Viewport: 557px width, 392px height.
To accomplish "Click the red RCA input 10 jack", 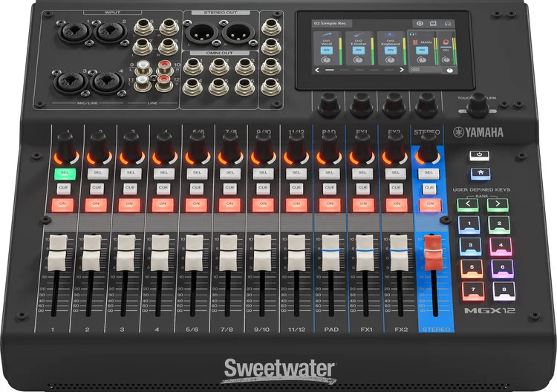I will (x=163, y=66).
